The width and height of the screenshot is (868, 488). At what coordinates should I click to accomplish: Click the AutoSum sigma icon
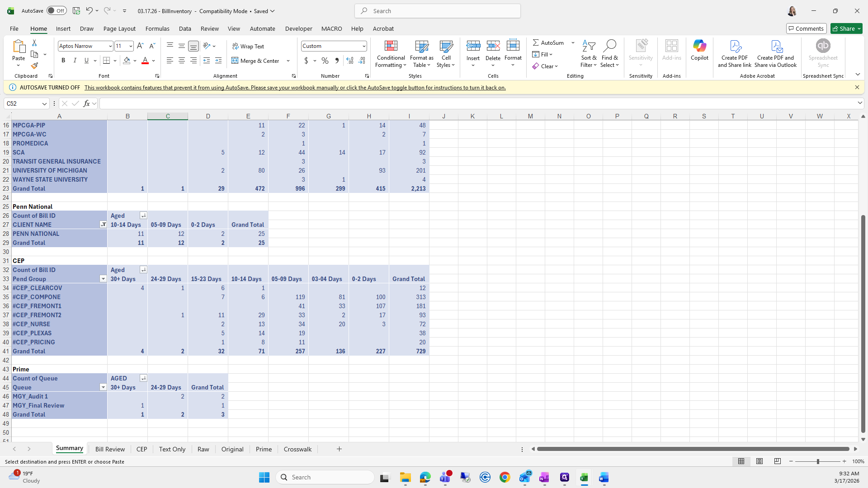(x=536, y=42)
